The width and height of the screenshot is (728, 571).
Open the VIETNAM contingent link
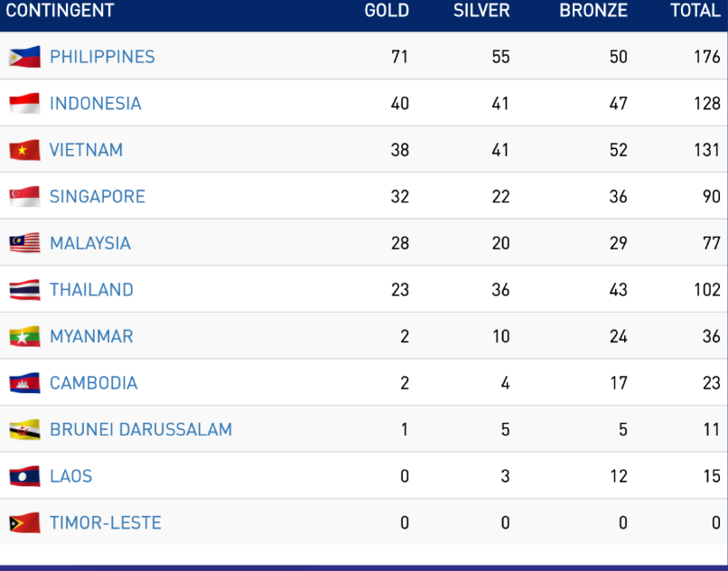pyautogui.click(x=86, y=150)
